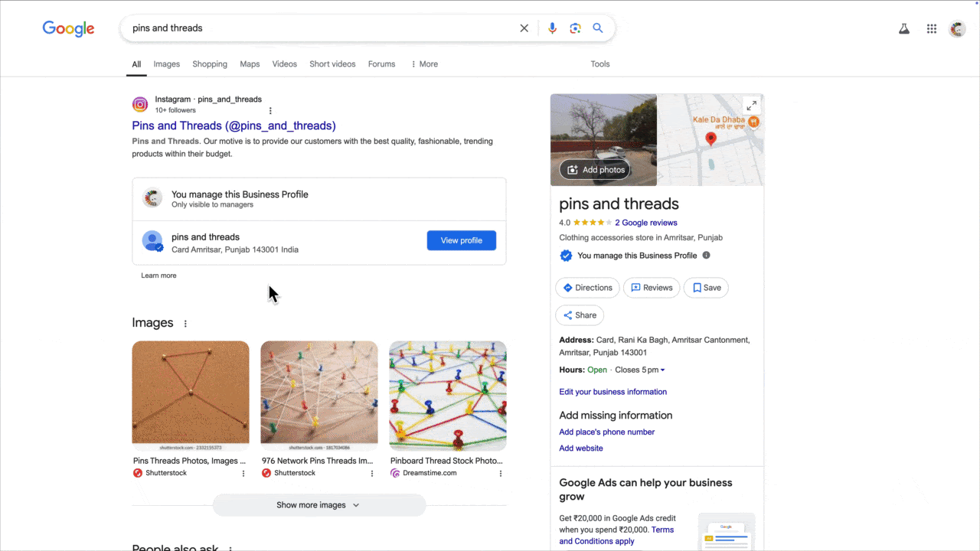Open the More search categories dropdown
This screenshot has height=551, width=980.
tap(423, 64)
